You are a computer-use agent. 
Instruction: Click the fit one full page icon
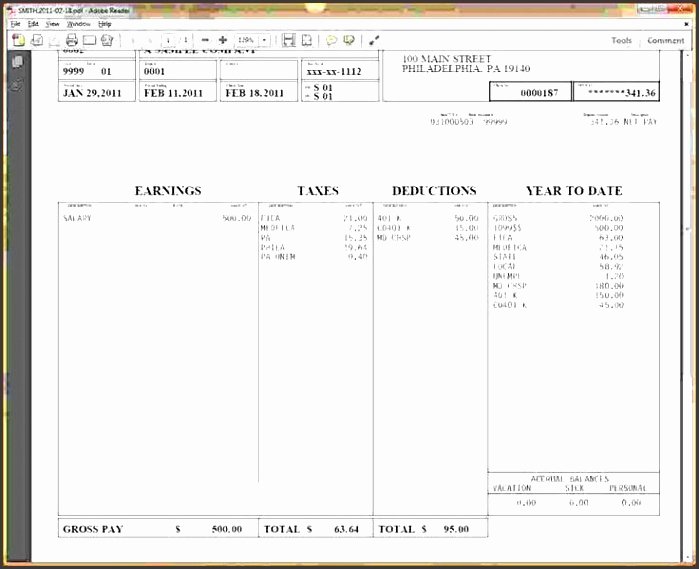(x=307, y=40)
